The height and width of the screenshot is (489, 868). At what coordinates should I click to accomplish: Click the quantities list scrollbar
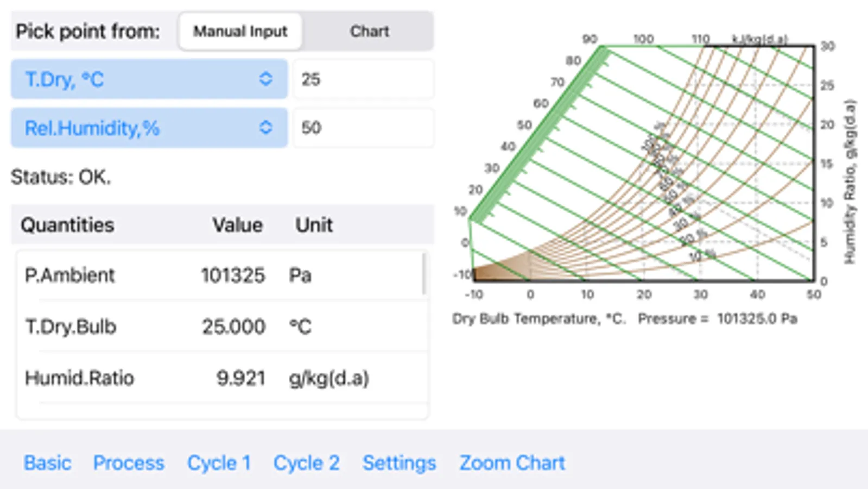423,275
